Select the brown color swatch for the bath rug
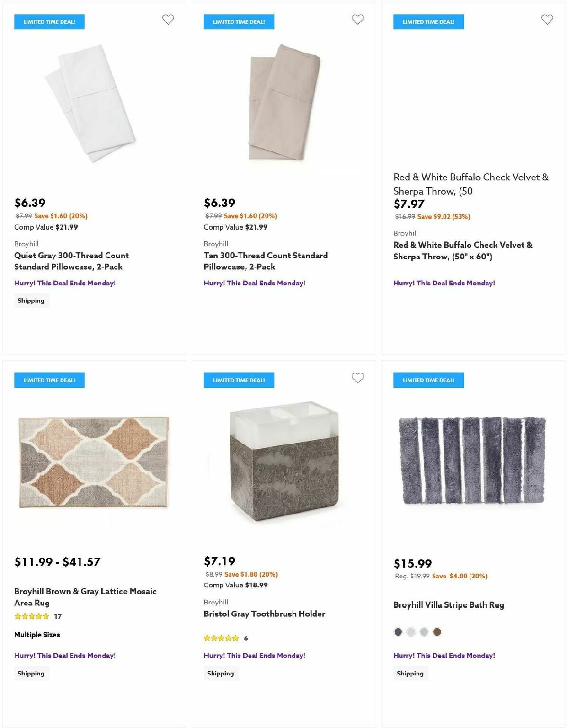Image resolution: width=568 pixels, height=728 pixels. pos(437,631)
